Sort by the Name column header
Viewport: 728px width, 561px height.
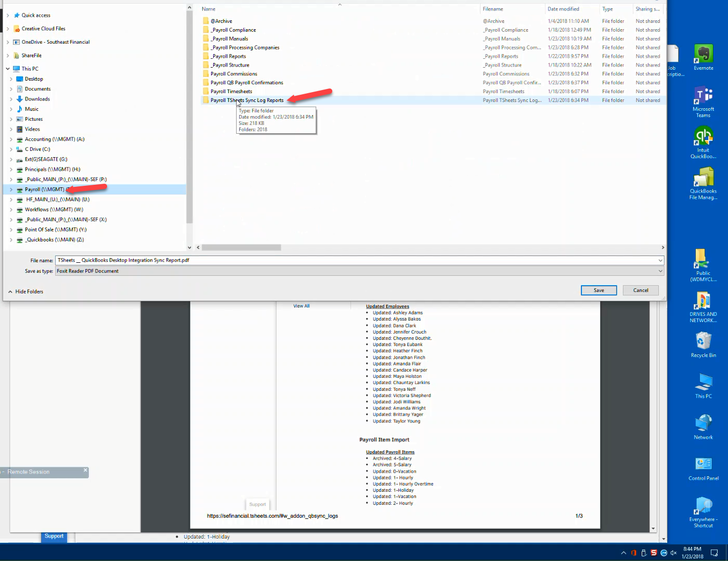(x=209, y=9)
